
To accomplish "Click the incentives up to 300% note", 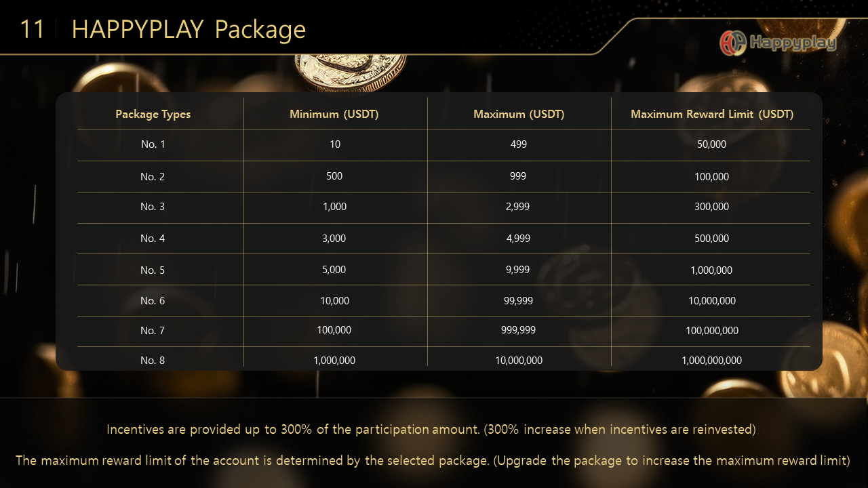I will (x=431, y=429).
